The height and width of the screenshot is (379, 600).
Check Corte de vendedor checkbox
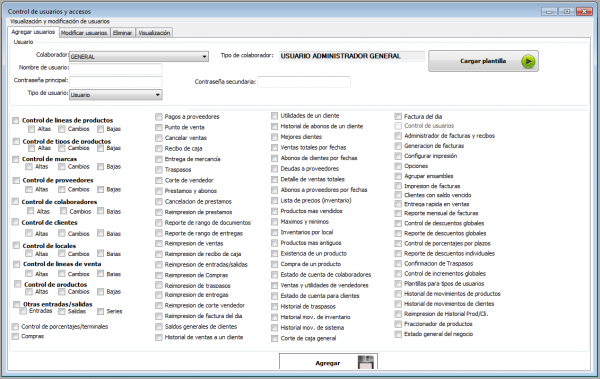point(158,180)
